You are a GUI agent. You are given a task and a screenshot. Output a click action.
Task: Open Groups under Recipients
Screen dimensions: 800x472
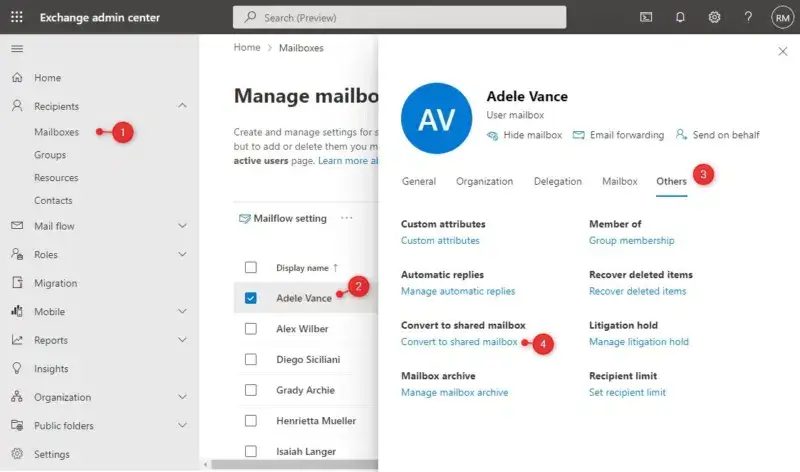pos(50,155)
